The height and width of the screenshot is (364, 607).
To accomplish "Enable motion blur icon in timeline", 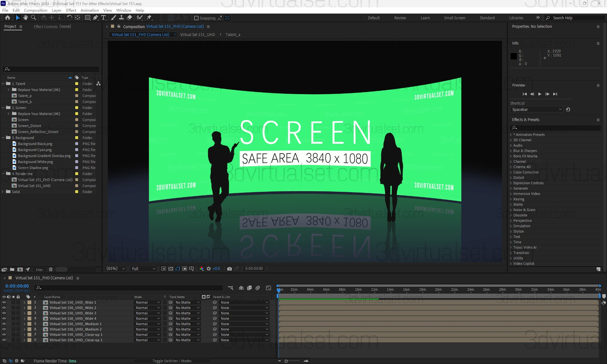I will pos(258,288).
